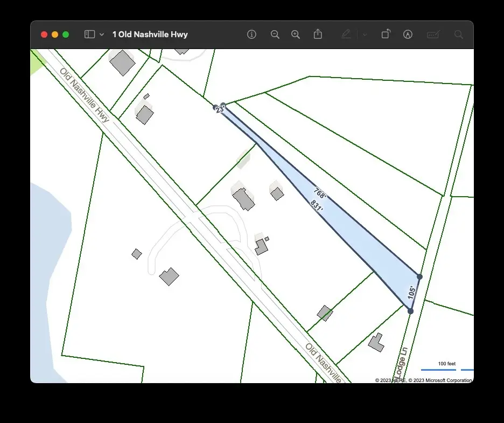Select the Highlight pen tool
Screen dimensions: 504x423
[346, 34]
